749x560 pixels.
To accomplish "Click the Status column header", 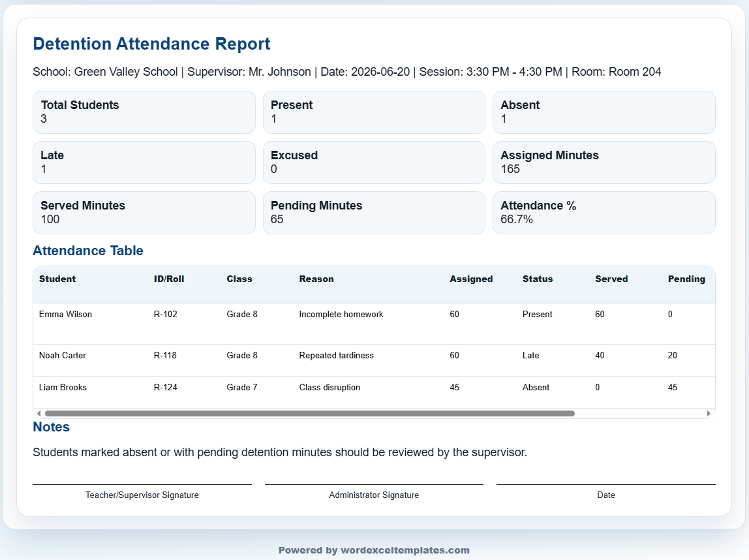I will point(538,279).
